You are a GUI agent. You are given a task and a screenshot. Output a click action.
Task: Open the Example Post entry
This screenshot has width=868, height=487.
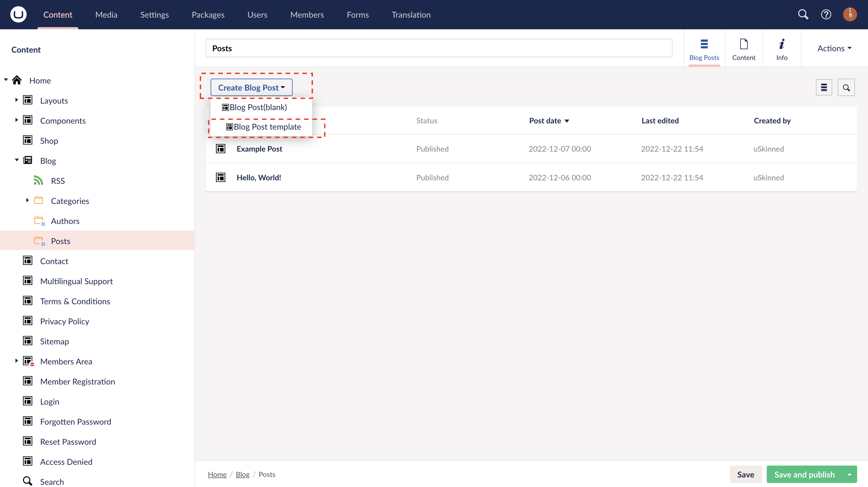(x=259, y=149)
